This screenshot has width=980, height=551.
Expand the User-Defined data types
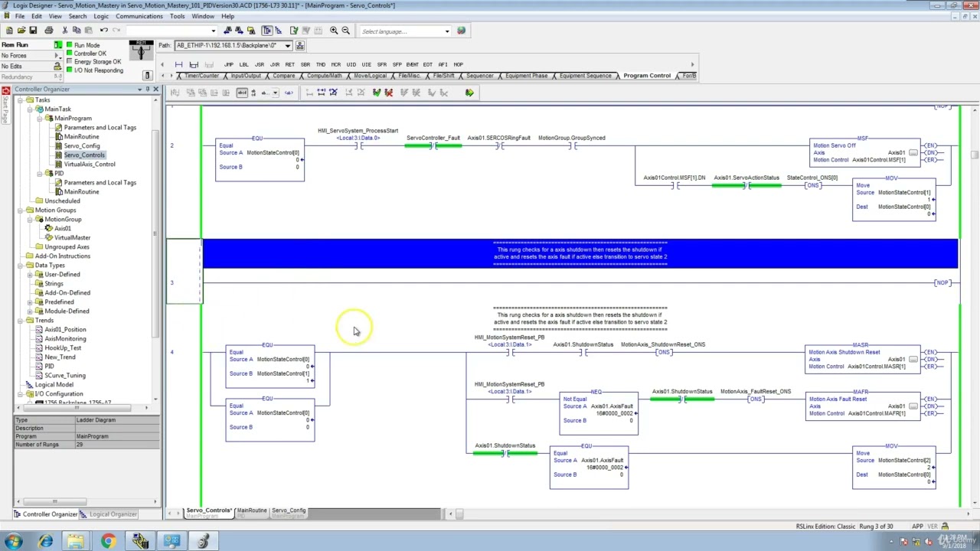30,275
